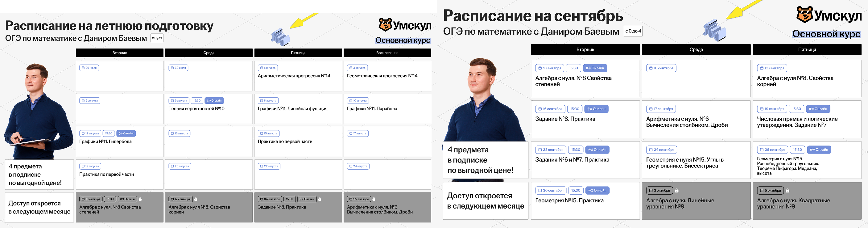Click the lock icon next to 12 сентября
This screenshot has width=868, height=228.
196,199
